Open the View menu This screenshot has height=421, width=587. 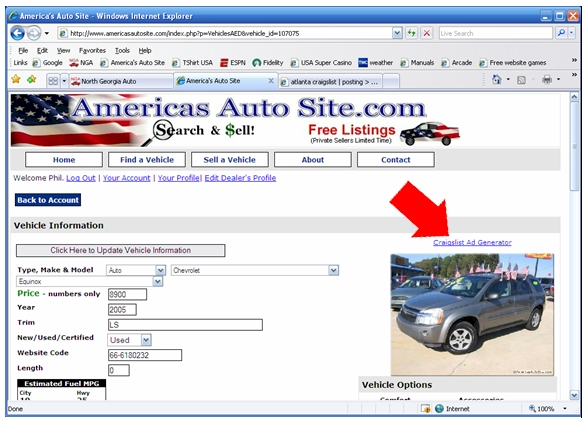point(63,51)
